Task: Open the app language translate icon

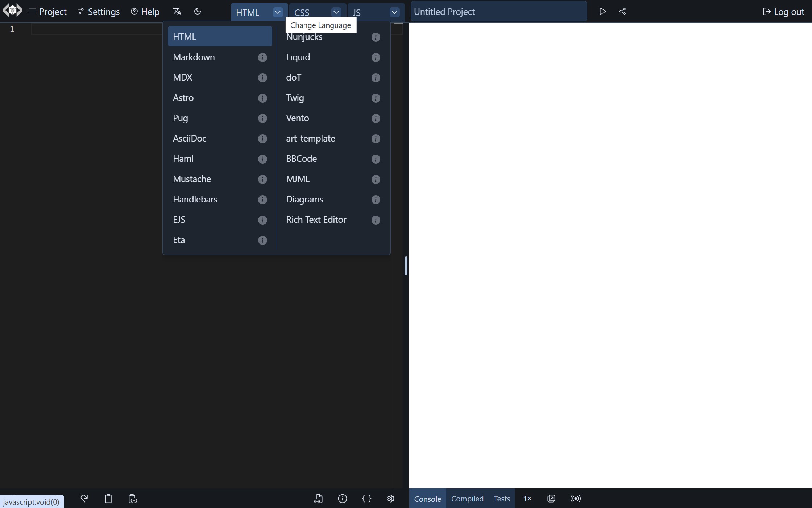Action: tap(177, 12)
